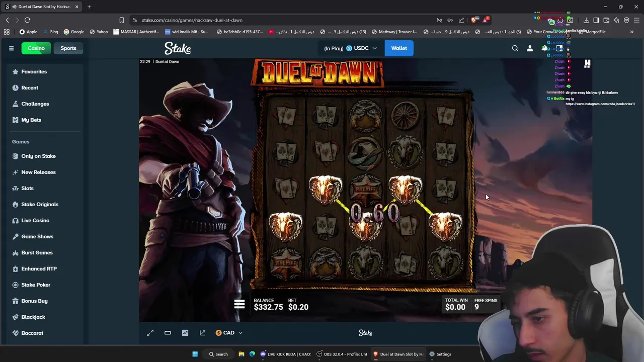The width and height of the screenshot is (644, 362).
Task: Bookmark this page icon
Action: click(x=121, y=20)
